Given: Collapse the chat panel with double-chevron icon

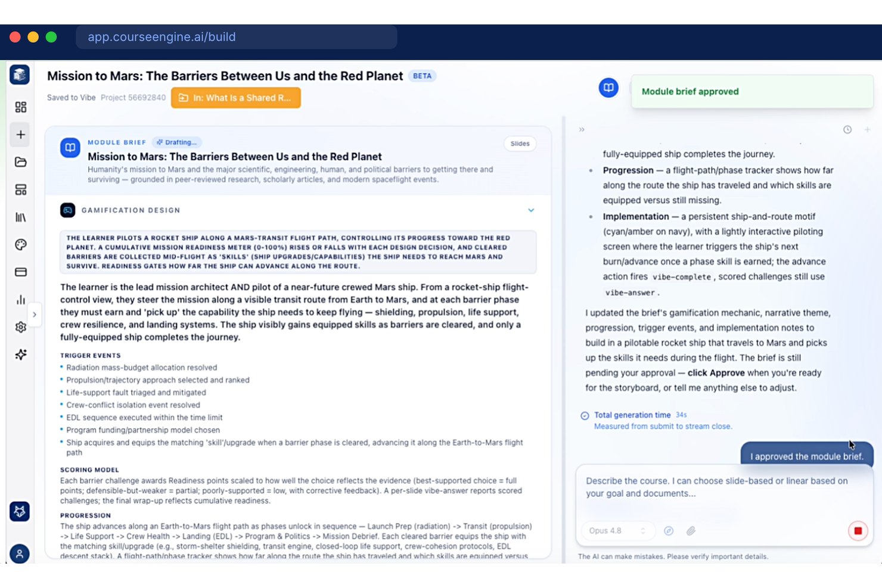Looking at the screenshot, I should 582,129.
